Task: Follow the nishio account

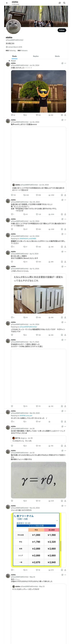Action: click(x=62, y=30)
